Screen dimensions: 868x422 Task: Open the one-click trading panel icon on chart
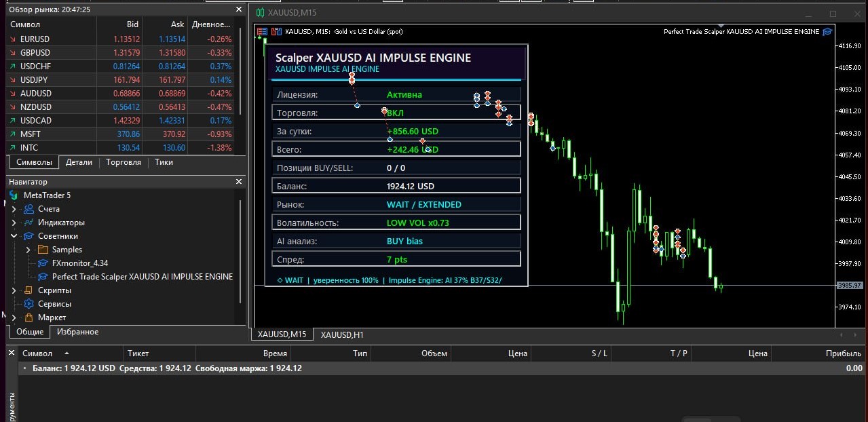point(263,31)
